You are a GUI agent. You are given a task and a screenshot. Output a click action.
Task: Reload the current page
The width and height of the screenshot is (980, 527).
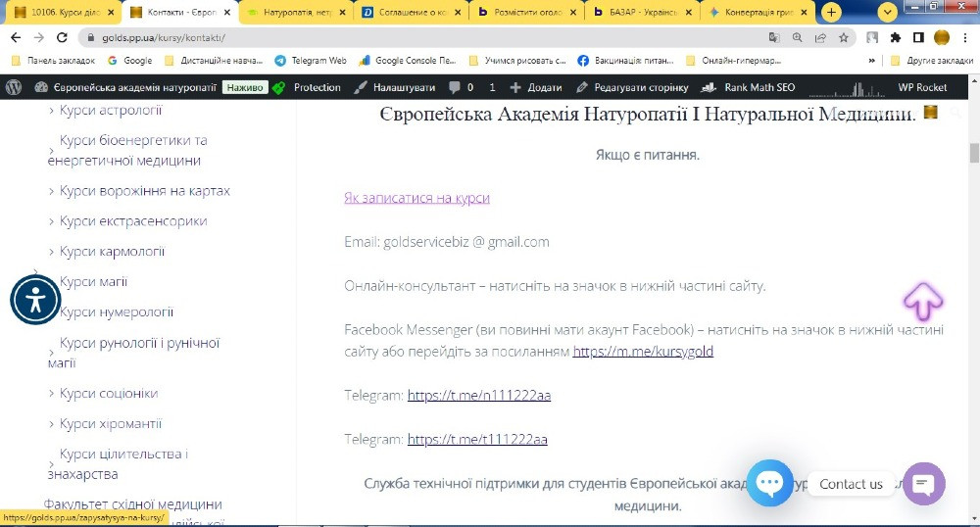point(62,37)
